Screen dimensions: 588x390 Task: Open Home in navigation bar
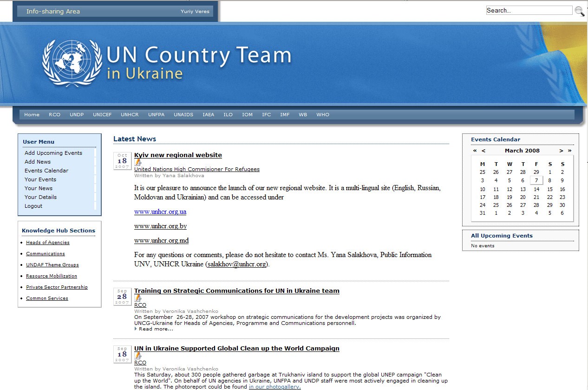[x=32, y=115]
